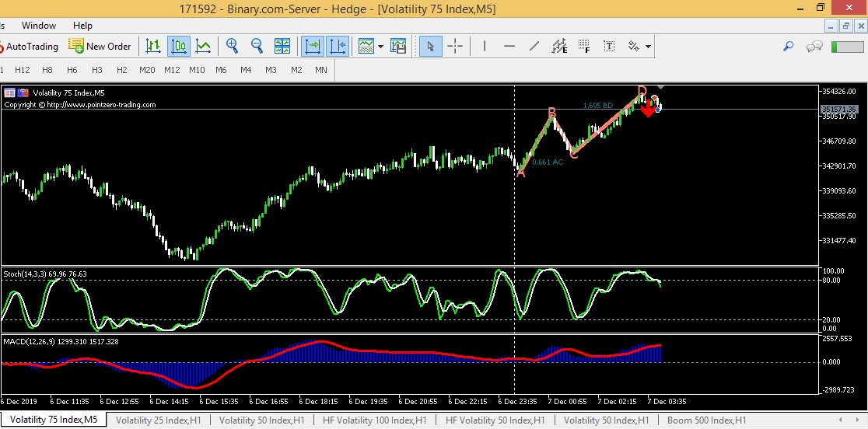Switch timeframe to M4
This screenshot has height=429, width=868.
(x=246, y=70)
